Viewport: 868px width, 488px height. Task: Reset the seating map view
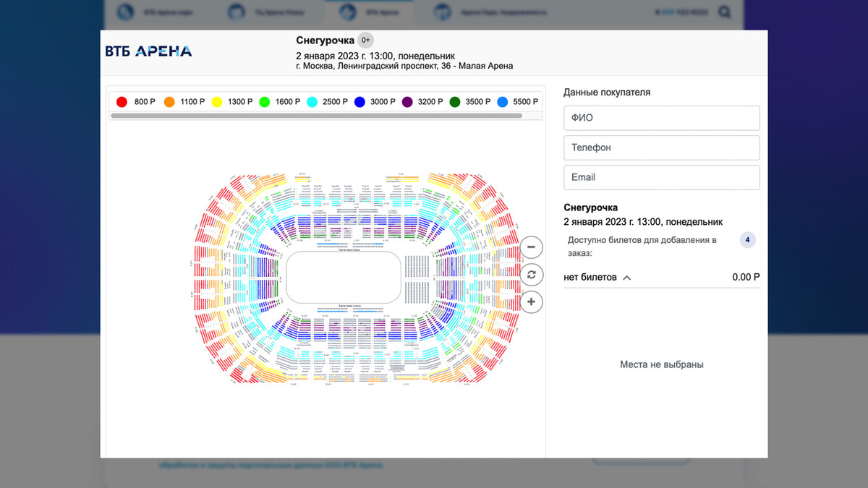pyautogui.click(x=531, y=274)
